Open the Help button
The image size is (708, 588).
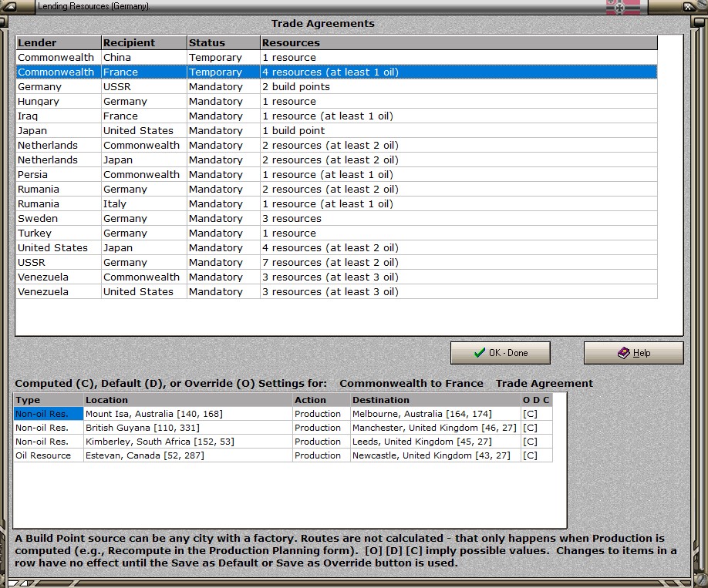(633, 352)
